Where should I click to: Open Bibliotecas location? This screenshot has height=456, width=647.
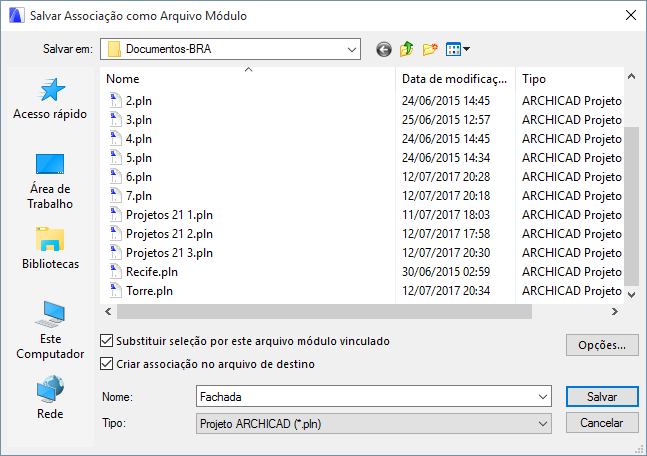pos(50,248)
